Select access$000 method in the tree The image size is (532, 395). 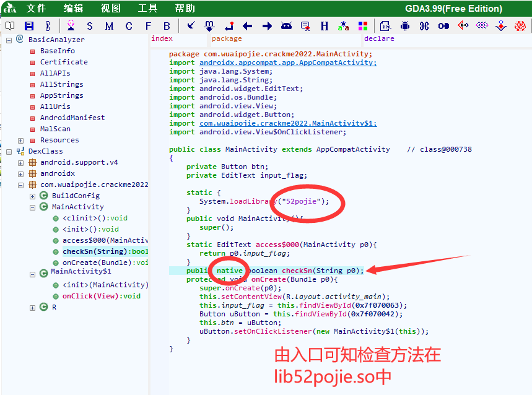(x=105, y=240)
